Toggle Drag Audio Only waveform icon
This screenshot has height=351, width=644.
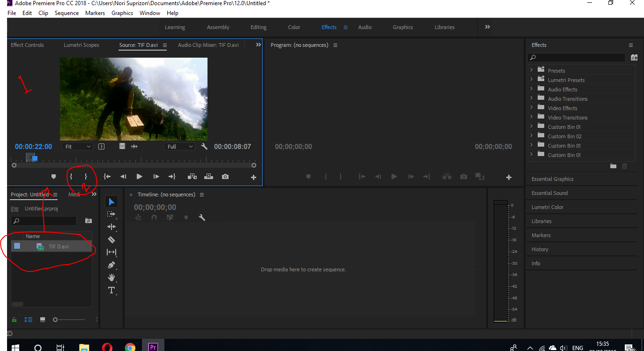134,147
